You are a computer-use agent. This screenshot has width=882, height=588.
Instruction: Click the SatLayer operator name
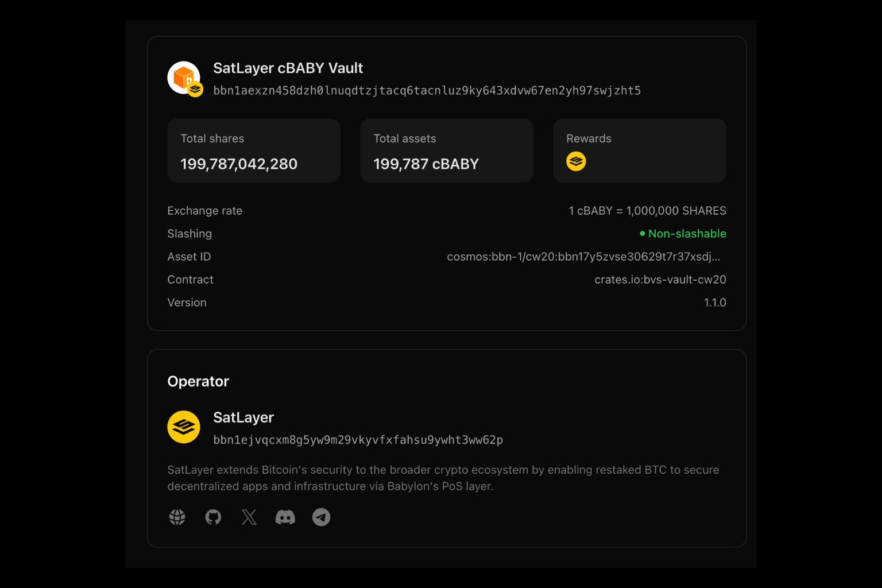(x=243, y=417)
